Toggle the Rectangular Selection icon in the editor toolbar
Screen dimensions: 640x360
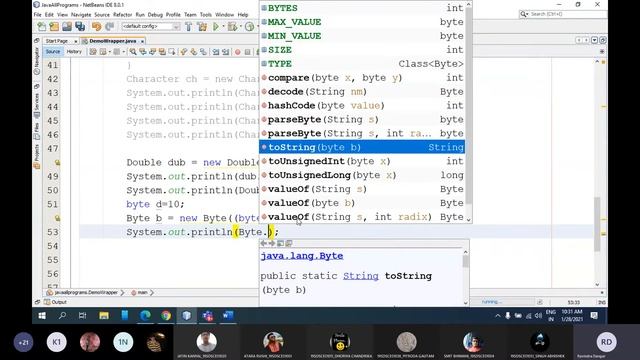pyautogui.click(x=171, y=52)
